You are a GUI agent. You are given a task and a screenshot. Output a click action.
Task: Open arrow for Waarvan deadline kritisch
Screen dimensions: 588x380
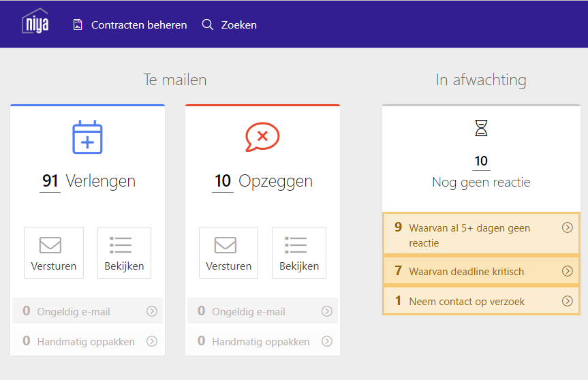point(568,271)
